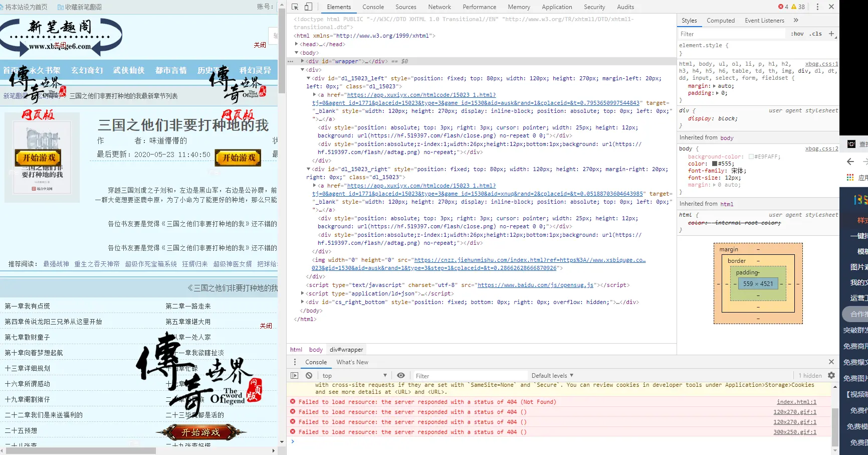Show console sidebar icon
This screenshot has height=455, width=868.
[295, 376]
